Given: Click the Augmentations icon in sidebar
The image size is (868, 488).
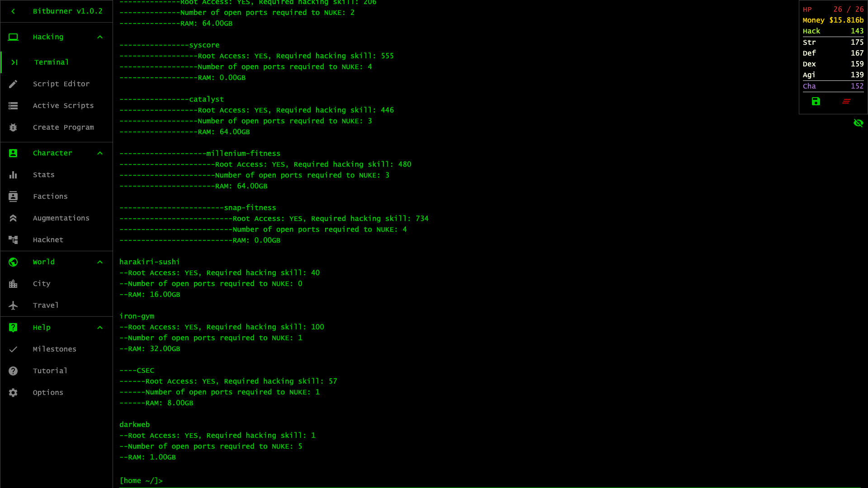Looking at the screenshot, I should click(x=13, y=217).
